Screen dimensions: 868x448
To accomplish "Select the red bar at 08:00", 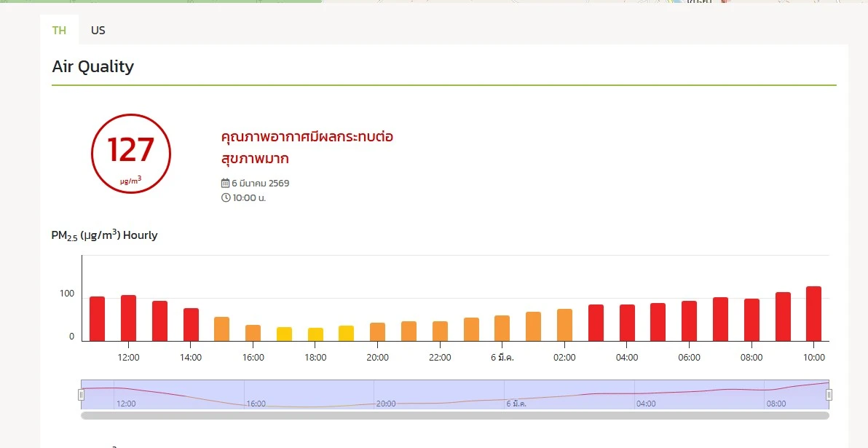I will pyautogui.click(x=751, y=320).
